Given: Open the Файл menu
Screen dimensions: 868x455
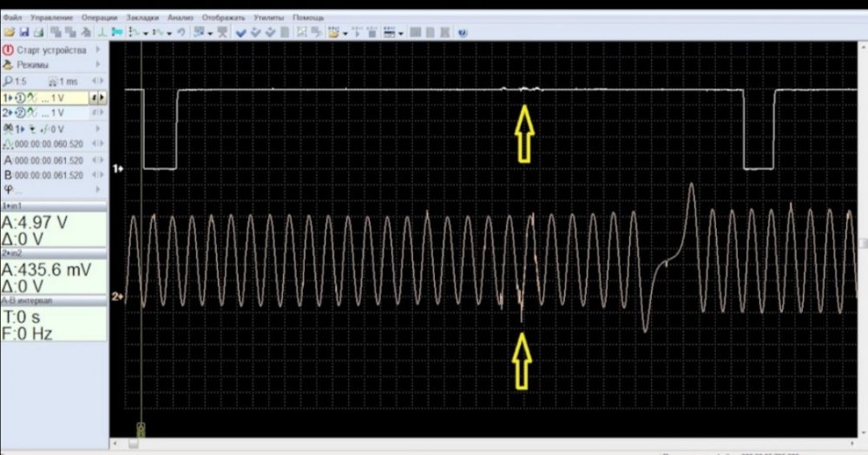Looking at the screenshot, I should (12, 17).
